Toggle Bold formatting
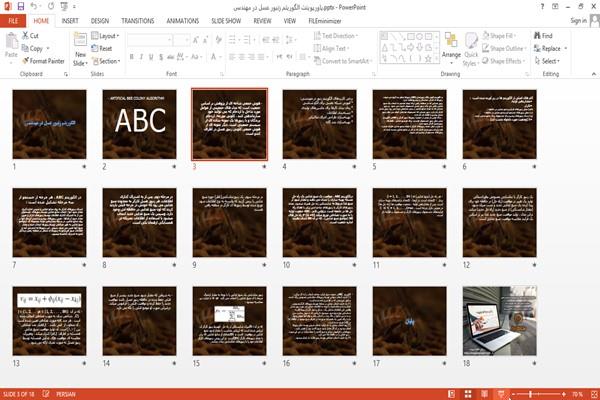This screenshot has height=400, width=600. tap(132, 57)
